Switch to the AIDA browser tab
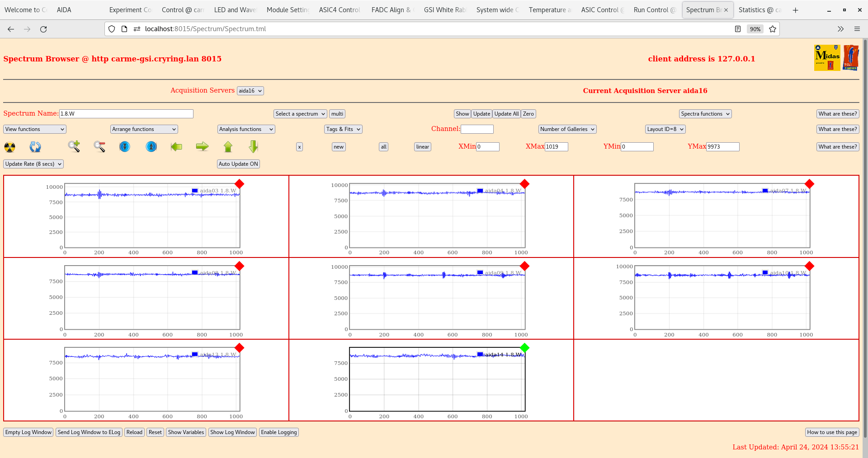This screenshot has width=868, height=458. coord(63,9)
